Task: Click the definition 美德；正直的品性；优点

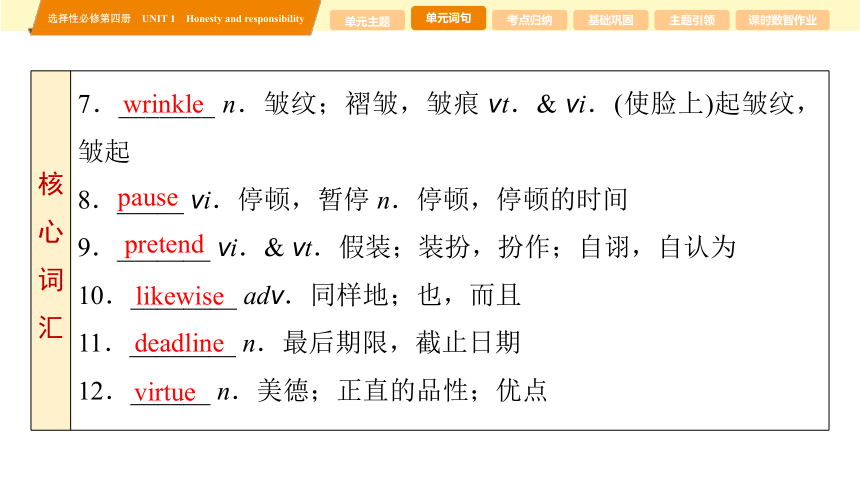Action: click(402, 391)
